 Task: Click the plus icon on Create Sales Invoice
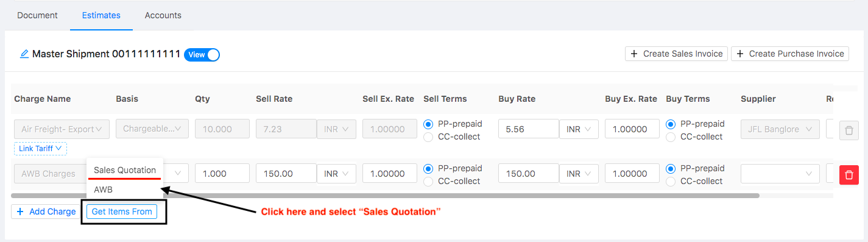click(x=634, y=54)
